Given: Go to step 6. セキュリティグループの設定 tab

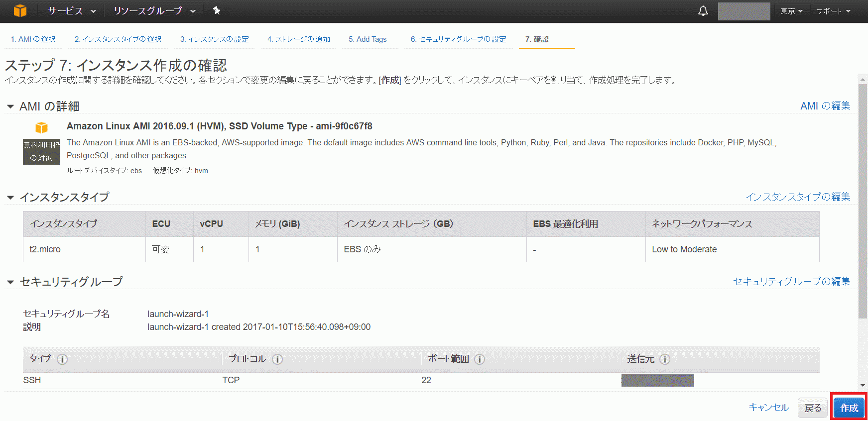Looking at the screenshot, I should pyautogui.click(x=458, y=39).
